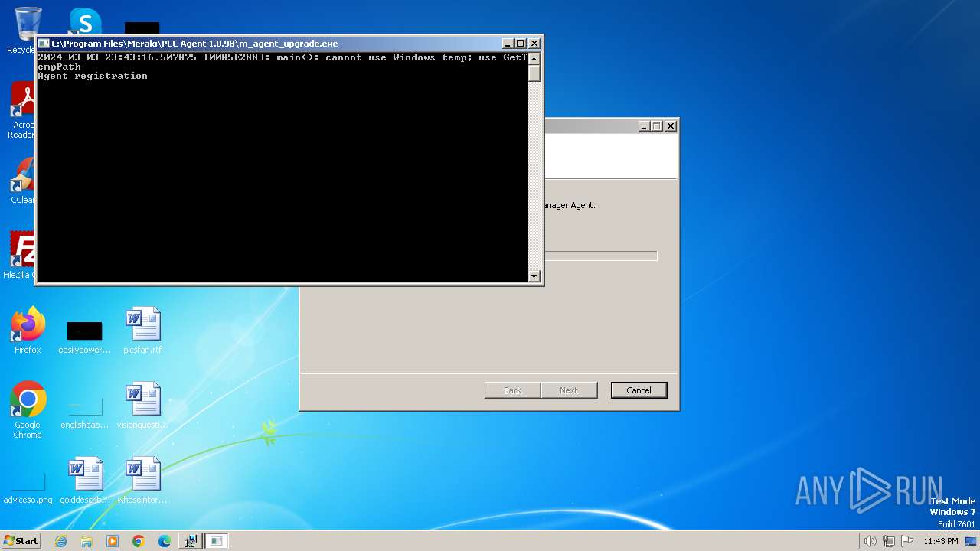This screenshot has height=551, width=980.
Task: Minimize the m_agent_upgrade.exe console window
Action: (508, 44)
